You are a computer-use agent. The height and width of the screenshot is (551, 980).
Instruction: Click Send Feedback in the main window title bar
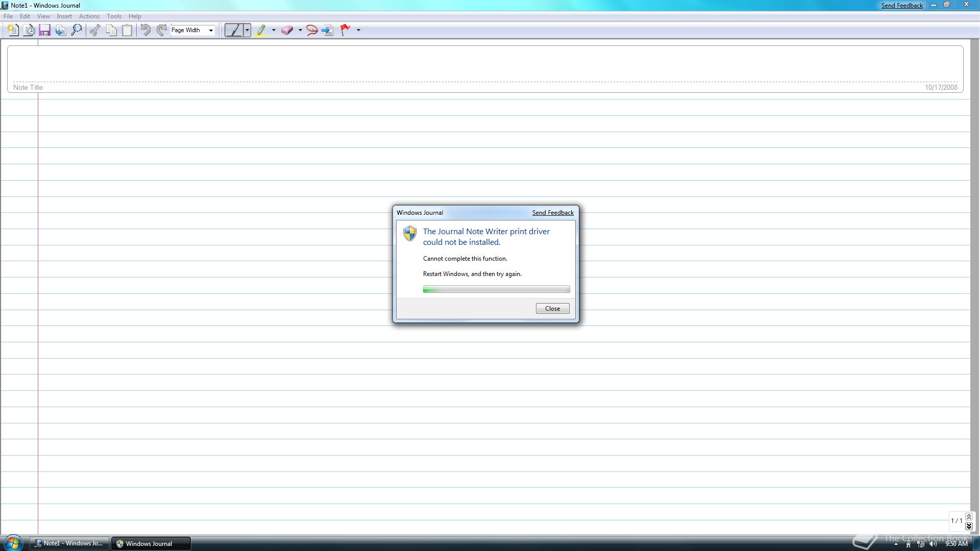point(902,6)
